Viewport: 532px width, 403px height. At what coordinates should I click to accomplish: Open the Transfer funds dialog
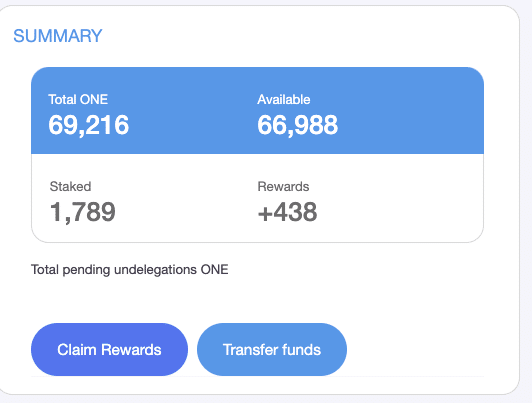[x=272, y=349]
